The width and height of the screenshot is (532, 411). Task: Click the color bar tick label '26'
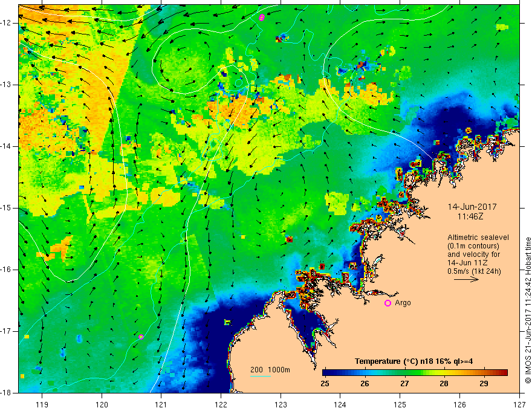365,384
